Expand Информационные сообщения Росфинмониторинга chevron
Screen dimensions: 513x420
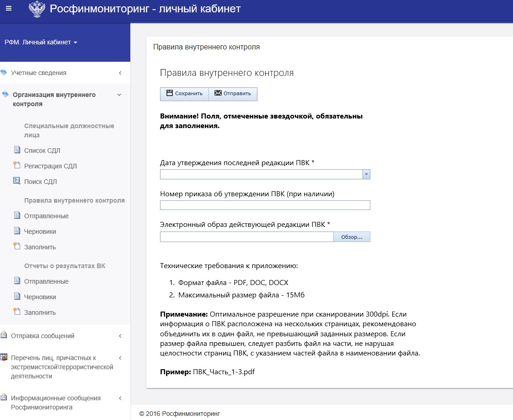[x=120, y=398]
